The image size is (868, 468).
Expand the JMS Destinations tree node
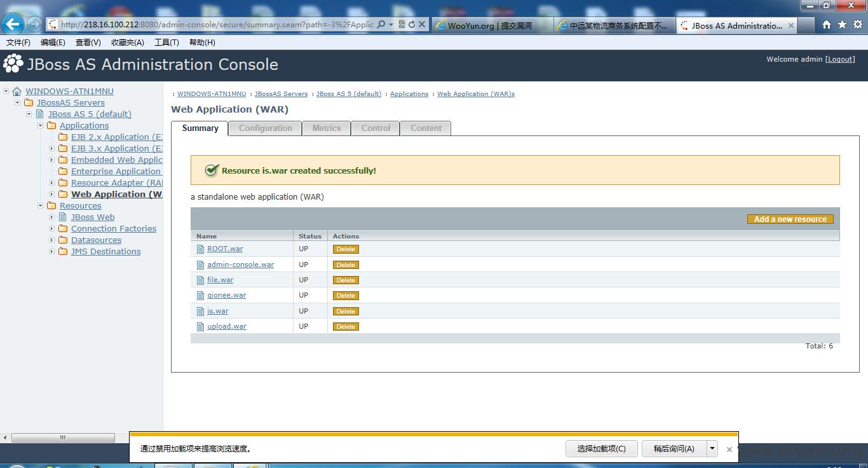coord(52,252)
